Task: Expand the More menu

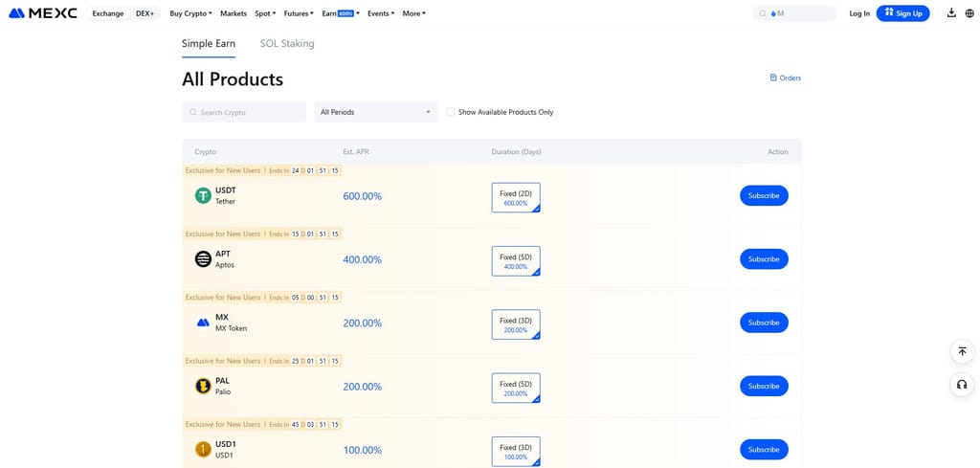Action: tap(413, 13)
